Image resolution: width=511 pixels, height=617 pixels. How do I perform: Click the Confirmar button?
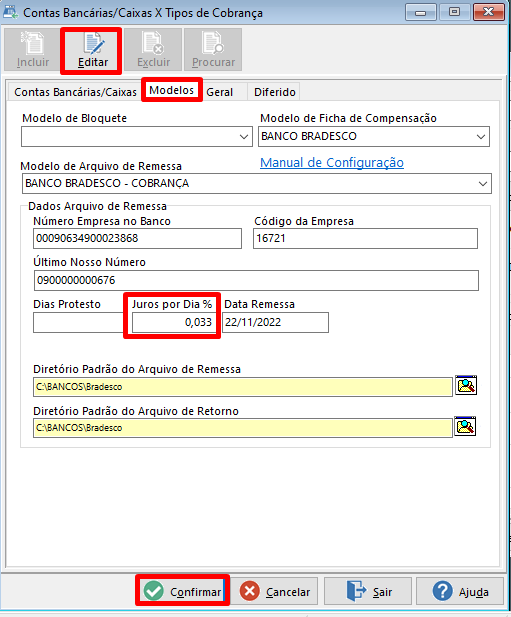183,591
